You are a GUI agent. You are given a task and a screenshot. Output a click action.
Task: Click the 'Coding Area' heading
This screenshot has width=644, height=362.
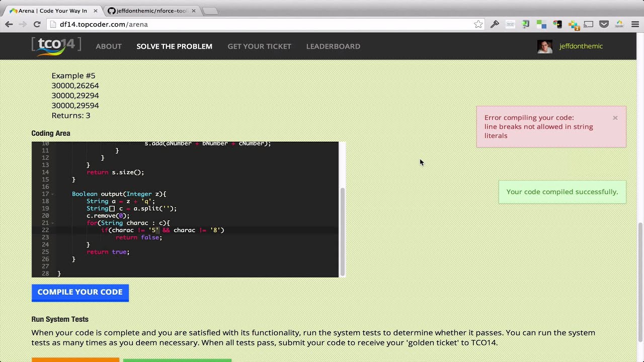click(51, 133)
